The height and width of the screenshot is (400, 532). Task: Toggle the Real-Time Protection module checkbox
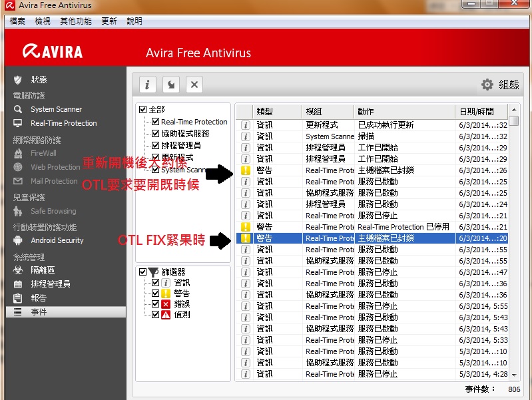click(x=155, y=121)
